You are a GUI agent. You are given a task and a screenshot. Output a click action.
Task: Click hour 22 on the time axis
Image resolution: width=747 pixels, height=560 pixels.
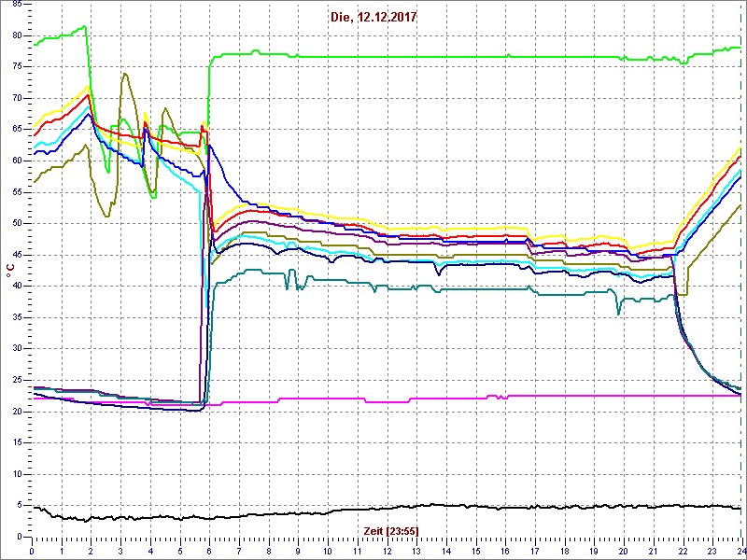pyautogui.click(x=683, y=550)
